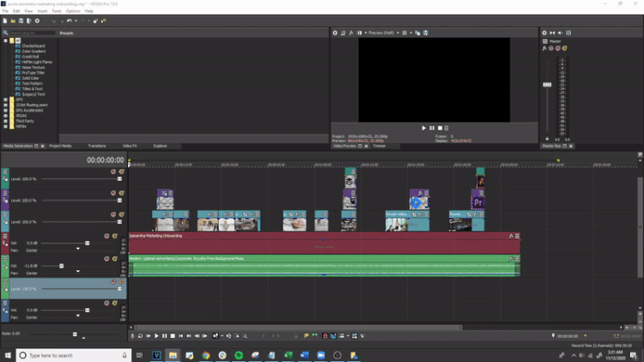Image resolution: width=644 pixels, height=362 pixels.
Task: Create a new project with New icon
Action: (5, 21)
